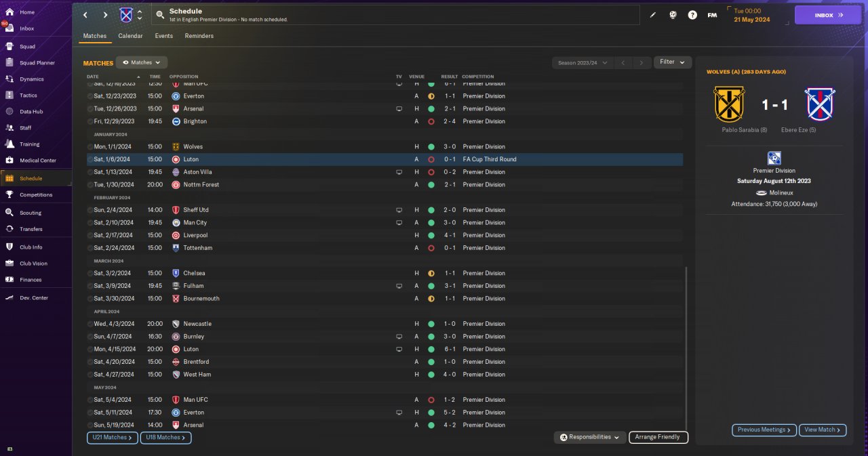The image size is (868, 456).
Task: Click the Wolves badge in match panel
Action: pyautogui.click(x=730, y=104)
